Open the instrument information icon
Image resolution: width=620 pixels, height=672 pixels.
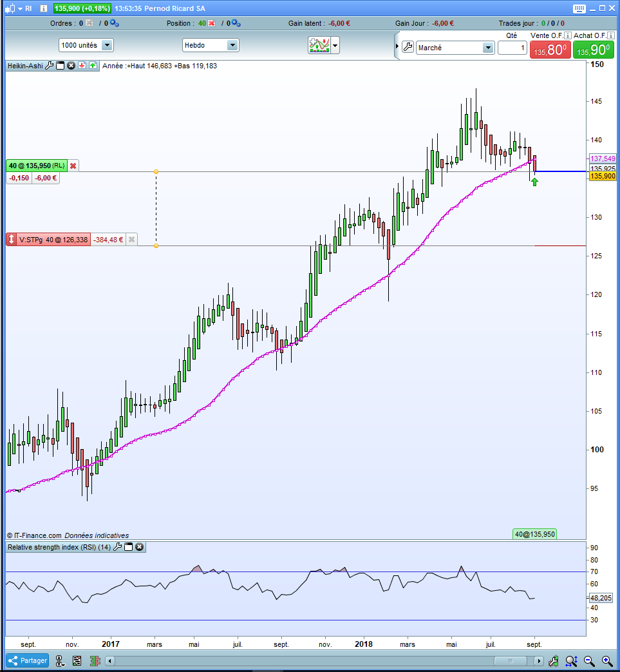coord(44,8)
